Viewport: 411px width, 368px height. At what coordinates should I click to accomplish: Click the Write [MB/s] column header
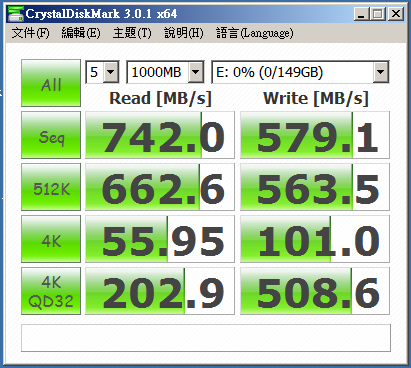coord(316,99)
